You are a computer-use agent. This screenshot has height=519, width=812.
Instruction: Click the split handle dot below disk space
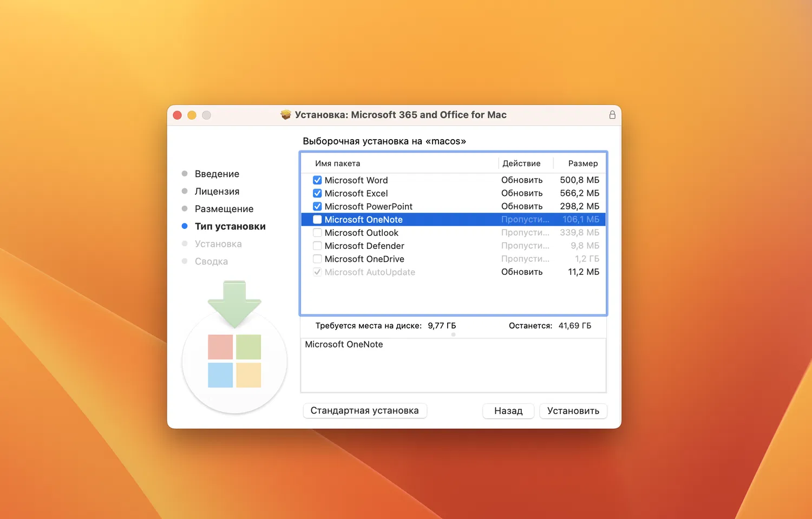(x=454, y=334)
